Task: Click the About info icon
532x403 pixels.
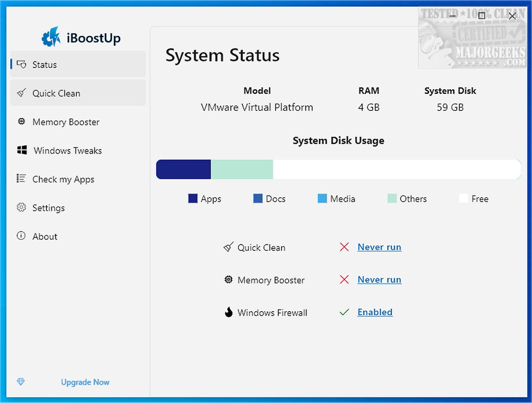Action: point(21,236)
